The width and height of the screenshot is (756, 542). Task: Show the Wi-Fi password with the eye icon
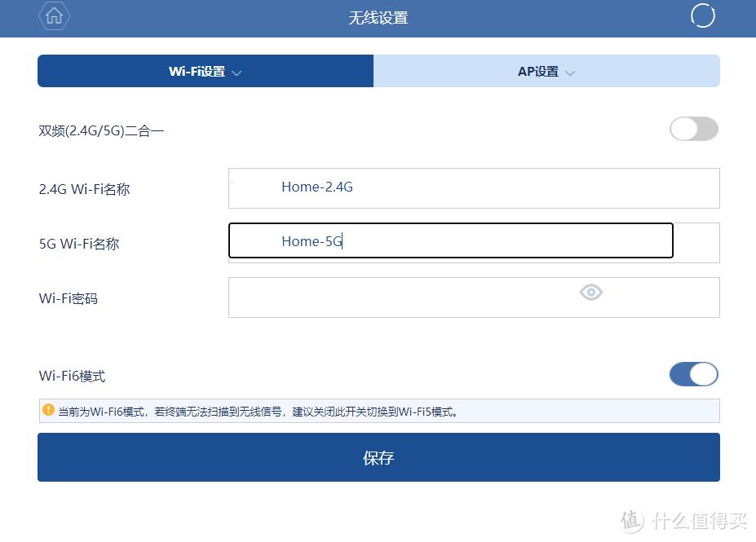(590, 292)
